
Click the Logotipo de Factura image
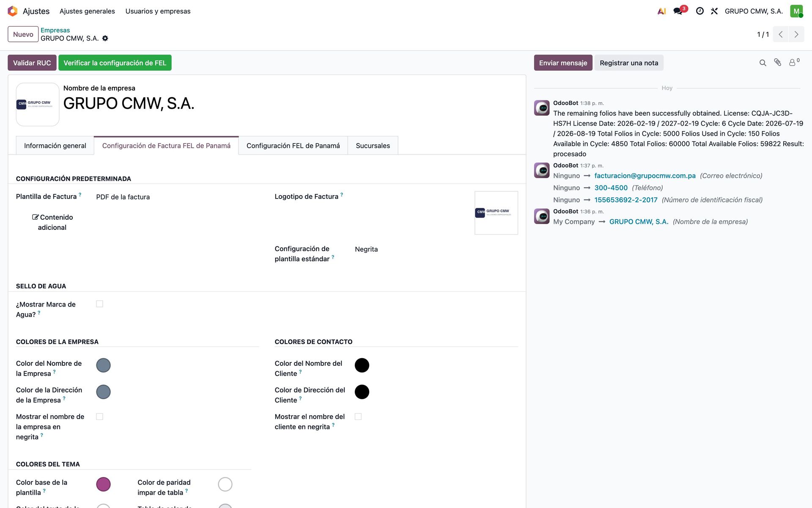(x=496, y=213)
